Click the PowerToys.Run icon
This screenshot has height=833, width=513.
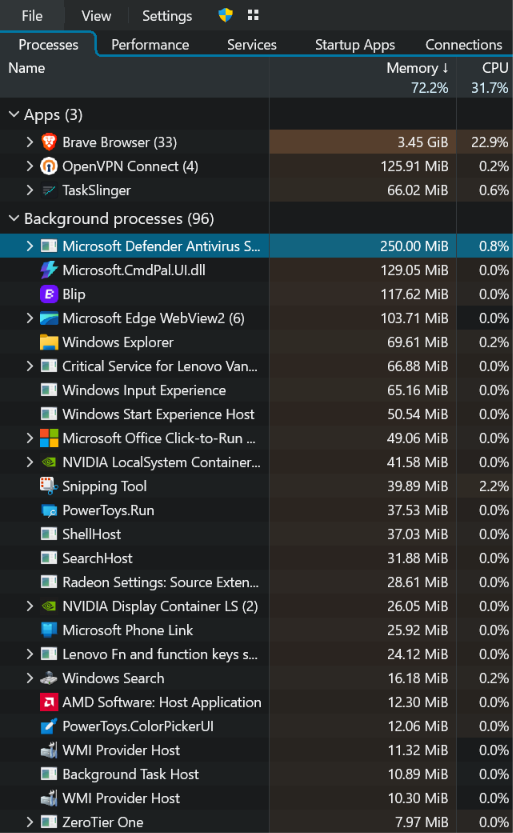click(49, 510)
